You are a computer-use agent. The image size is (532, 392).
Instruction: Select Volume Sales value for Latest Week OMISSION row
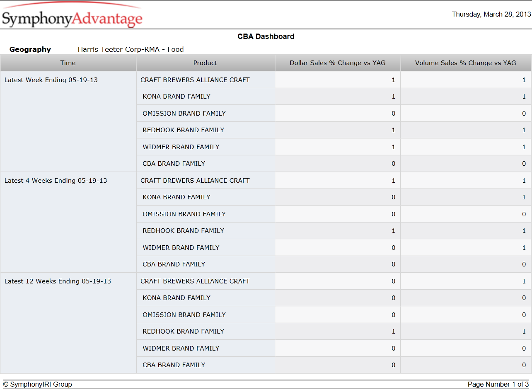pyautogui.click(x=466, y=113)
